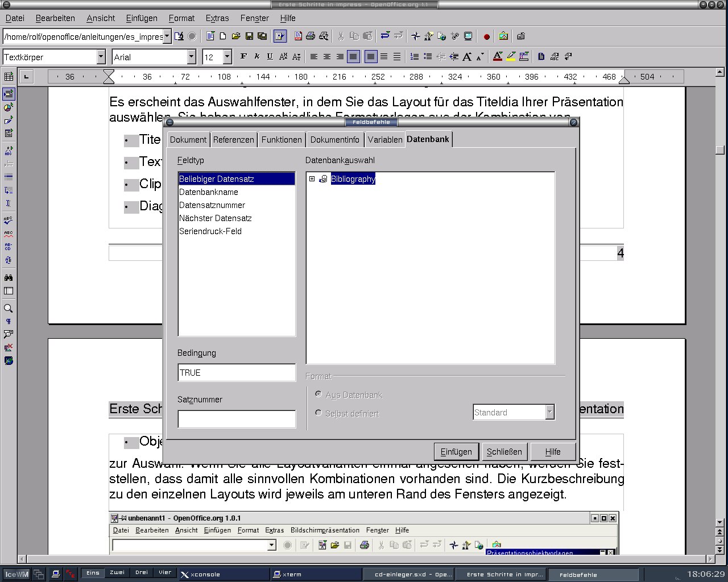The height and width of the screenshot is (582, 728).
Task: Click the Schließen button
Action: (504, 452)
